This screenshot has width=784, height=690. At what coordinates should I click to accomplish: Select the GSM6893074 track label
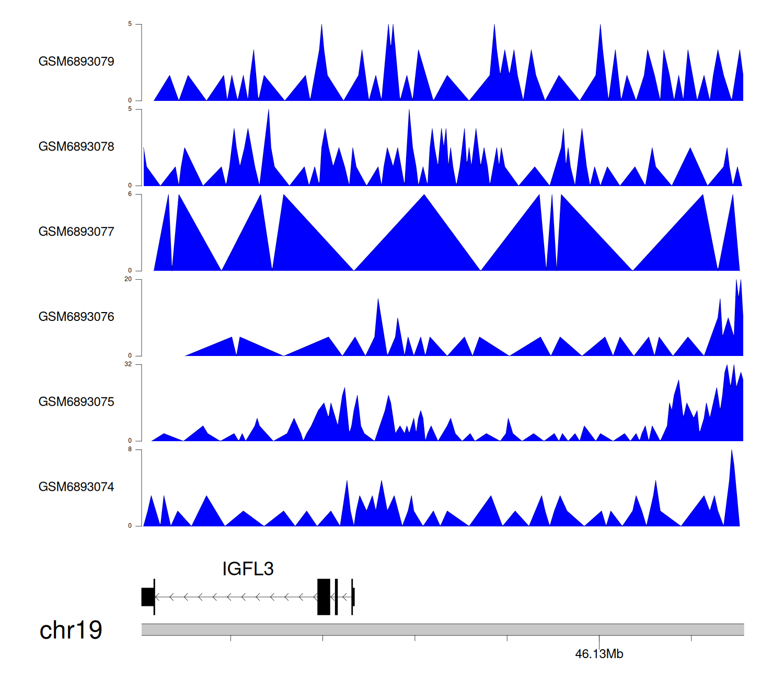(76, 487)
